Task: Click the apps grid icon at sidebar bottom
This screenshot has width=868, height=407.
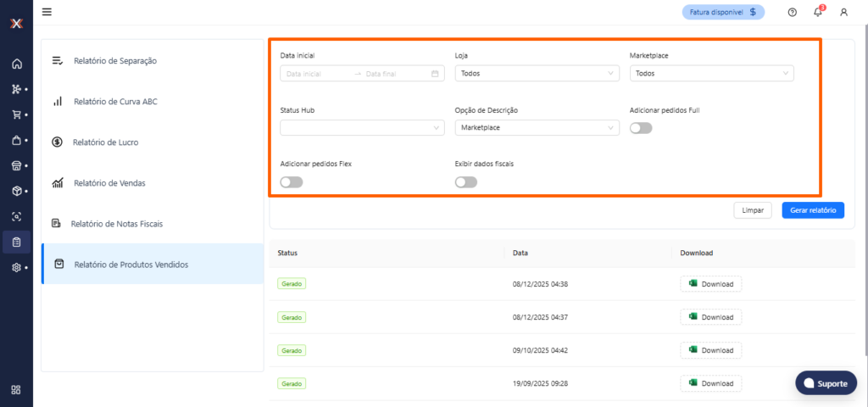Action: (16, 390)
